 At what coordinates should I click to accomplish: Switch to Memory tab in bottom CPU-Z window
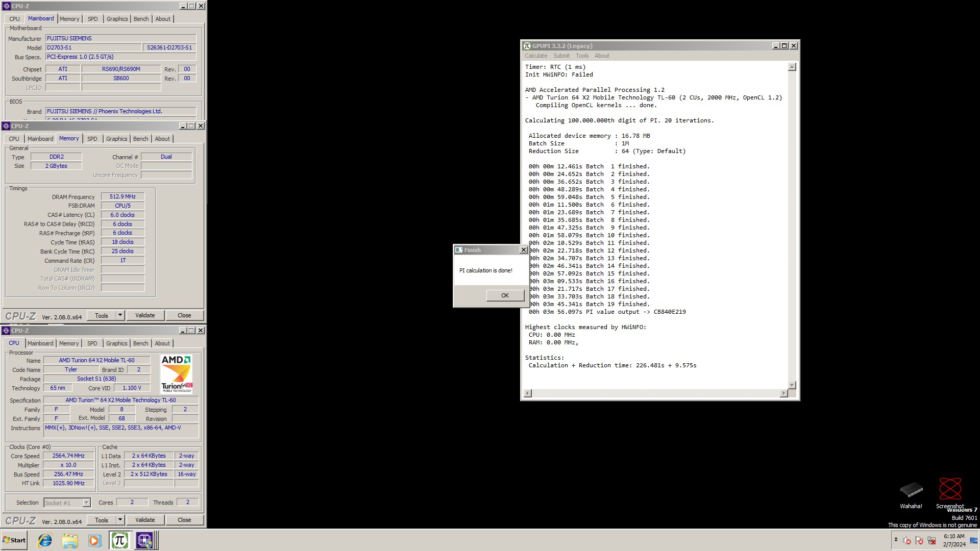coord(69,343)
